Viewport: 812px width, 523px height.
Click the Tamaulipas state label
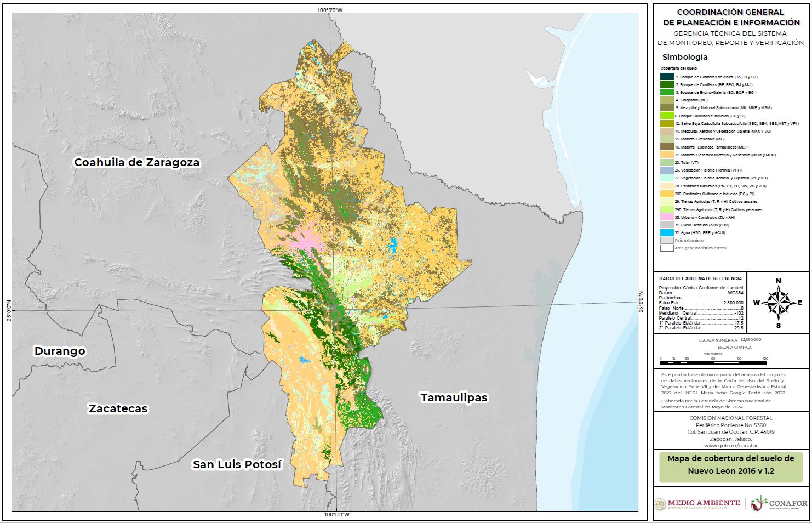click(454, 397)
